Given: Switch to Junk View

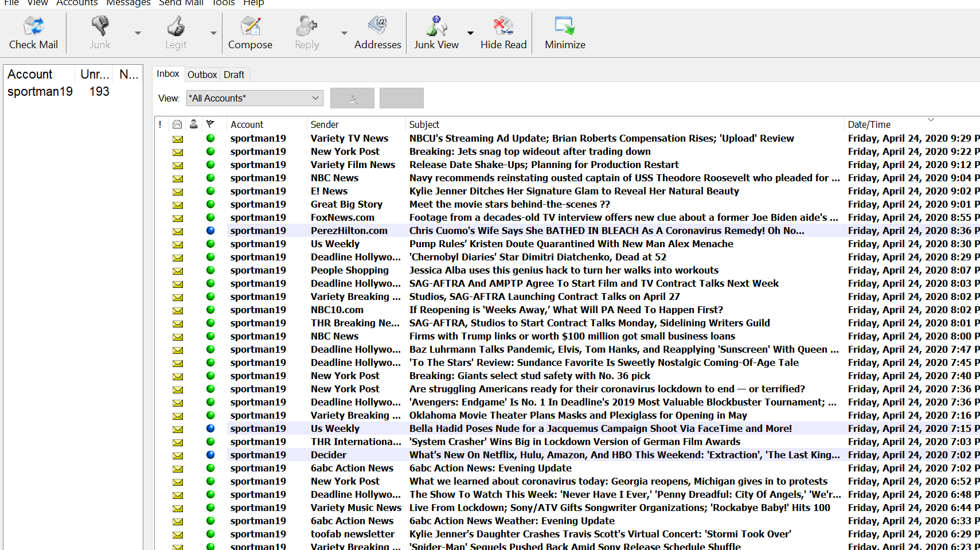Looking at the screenshot, I should (436, 33).
